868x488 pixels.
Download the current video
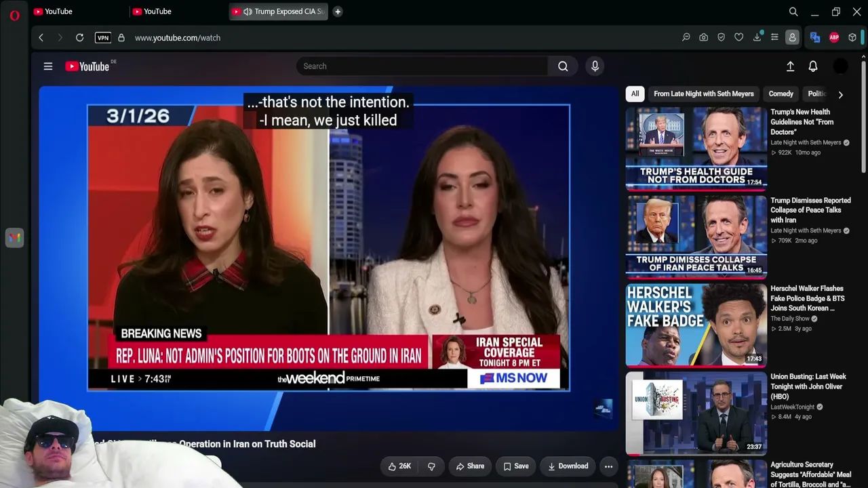(568, 466)
